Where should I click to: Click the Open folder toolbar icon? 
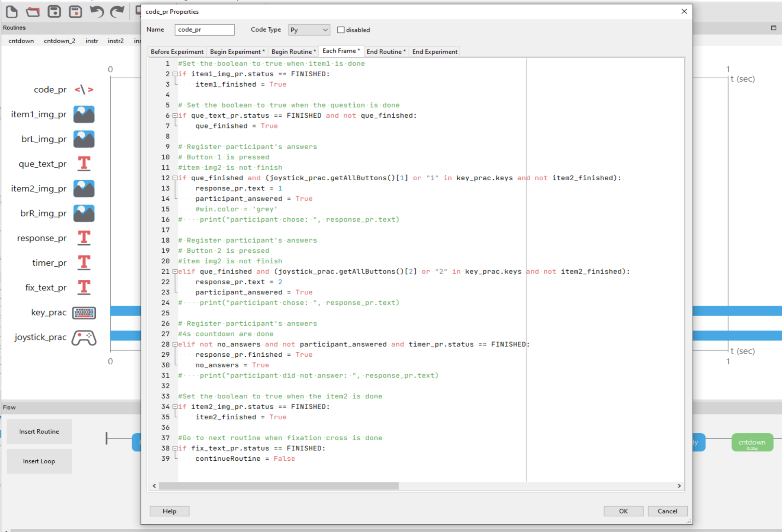33,12
